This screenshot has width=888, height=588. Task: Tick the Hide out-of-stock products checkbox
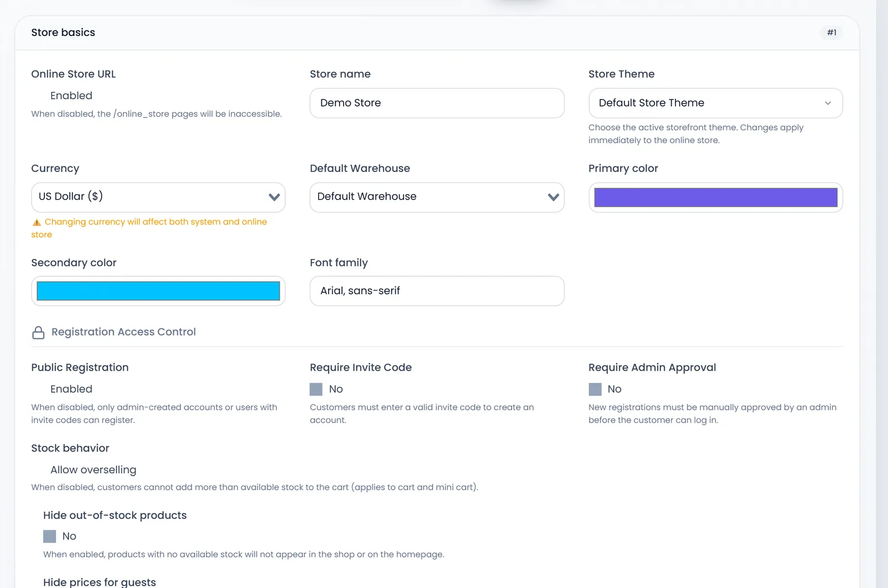coord(49,536)
